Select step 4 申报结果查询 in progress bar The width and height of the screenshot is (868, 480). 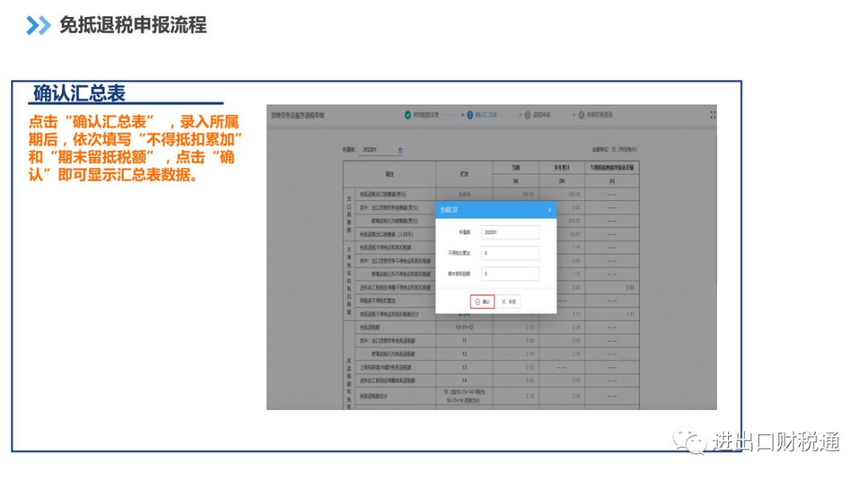[x=596, y=115]
